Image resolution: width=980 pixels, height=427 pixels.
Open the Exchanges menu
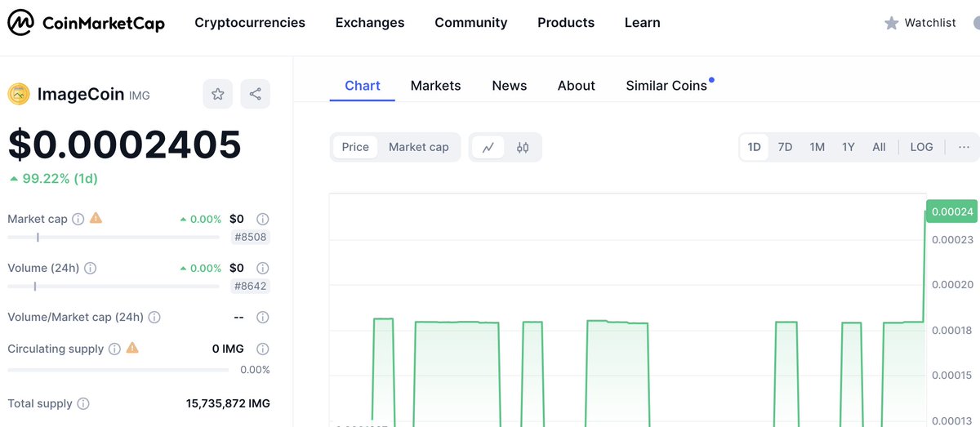(x=370, y=23)
